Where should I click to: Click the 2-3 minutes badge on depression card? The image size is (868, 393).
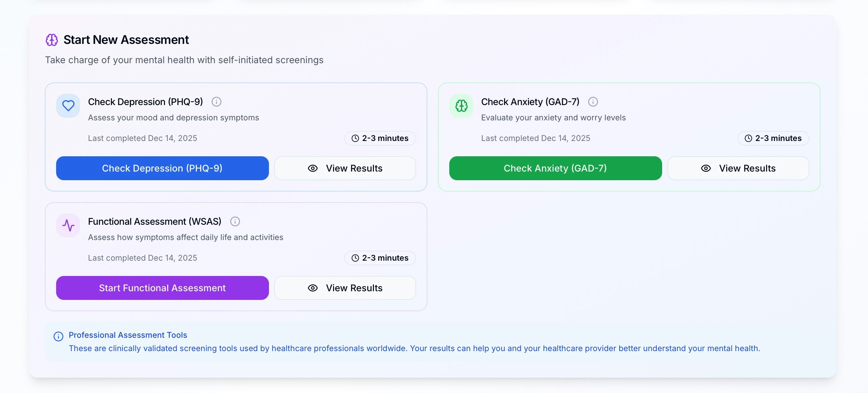coord(380,138)
